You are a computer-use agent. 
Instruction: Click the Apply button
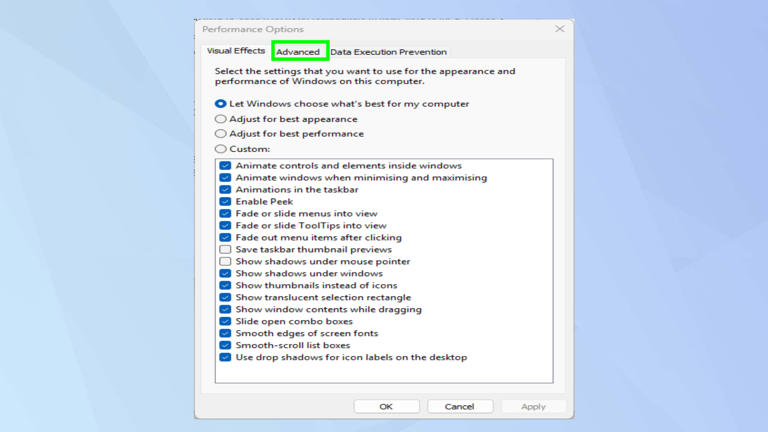(x=533, y=407)
